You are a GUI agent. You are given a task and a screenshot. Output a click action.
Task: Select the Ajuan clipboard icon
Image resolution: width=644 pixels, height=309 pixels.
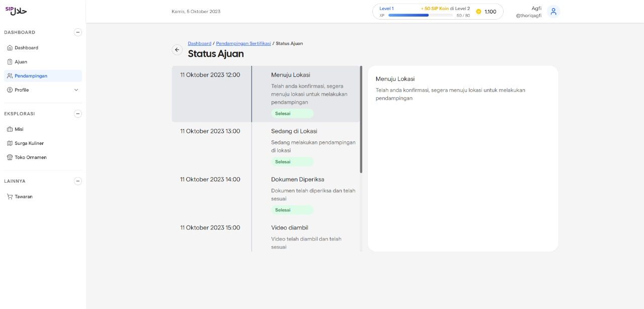coord(10,61)
